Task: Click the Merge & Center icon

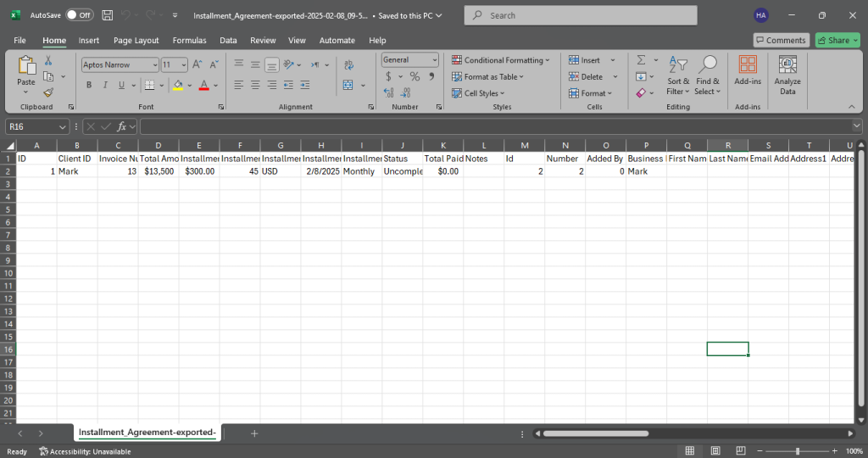Action: 348,85
